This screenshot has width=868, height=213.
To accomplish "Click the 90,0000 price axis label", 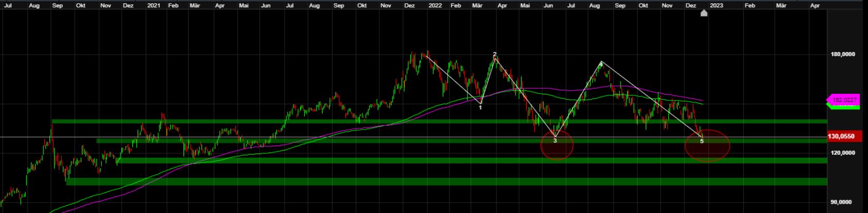I will [x=843, y=202].
